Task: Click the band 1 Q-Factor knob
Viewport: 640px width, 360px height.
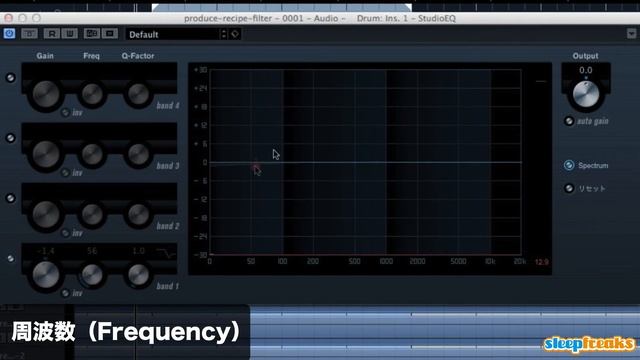Action: 138,275
